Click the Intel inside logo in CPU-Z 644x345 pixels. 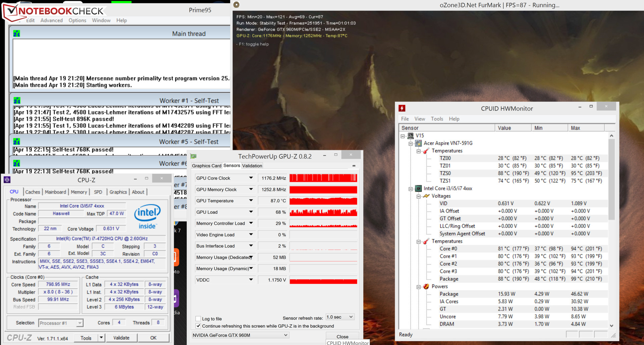(147, 217)
